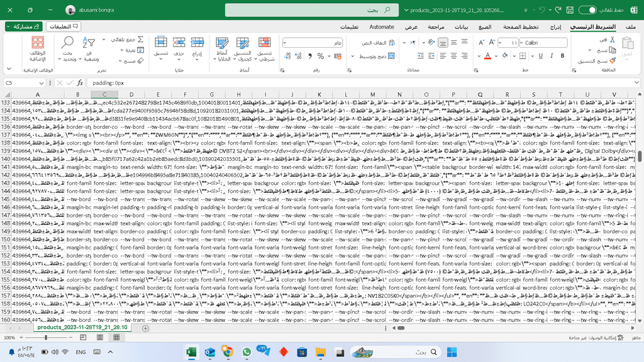Increase font size

pyautogui.click(x=492, y=42)
